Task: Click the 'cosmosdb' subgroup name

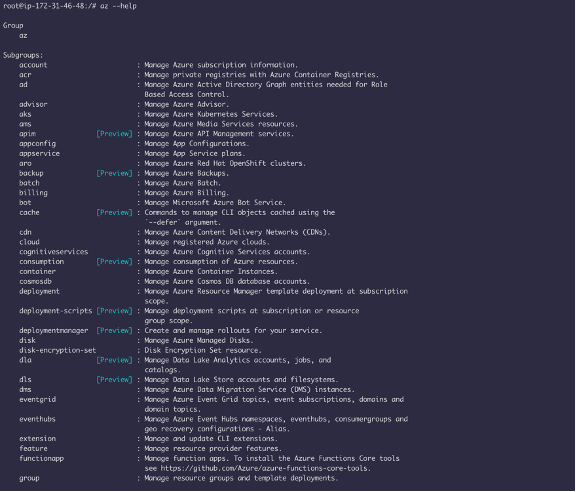Action: click(x=35, y=281)
